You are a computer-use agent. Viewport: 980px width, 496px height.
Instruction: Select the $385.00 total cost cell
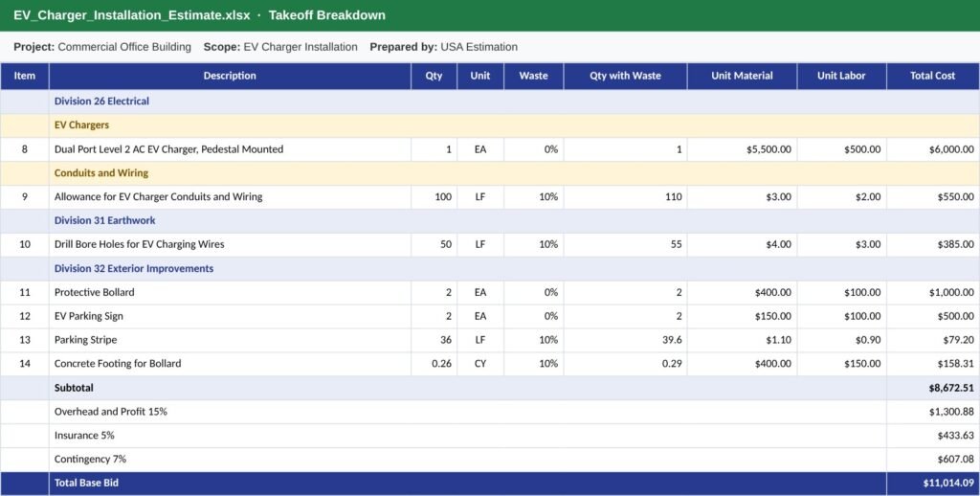[932, 244]
